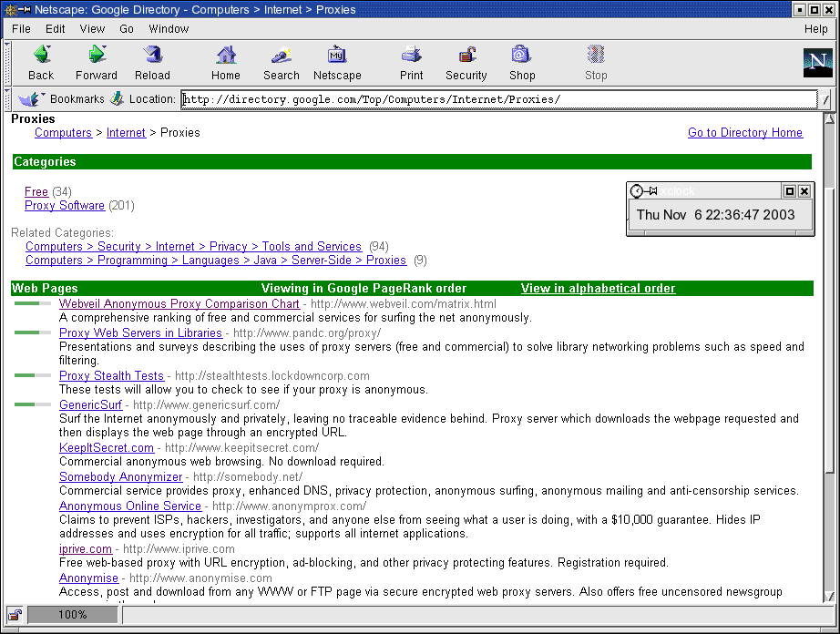Print the page with Print icon

(x=412, y=55)
